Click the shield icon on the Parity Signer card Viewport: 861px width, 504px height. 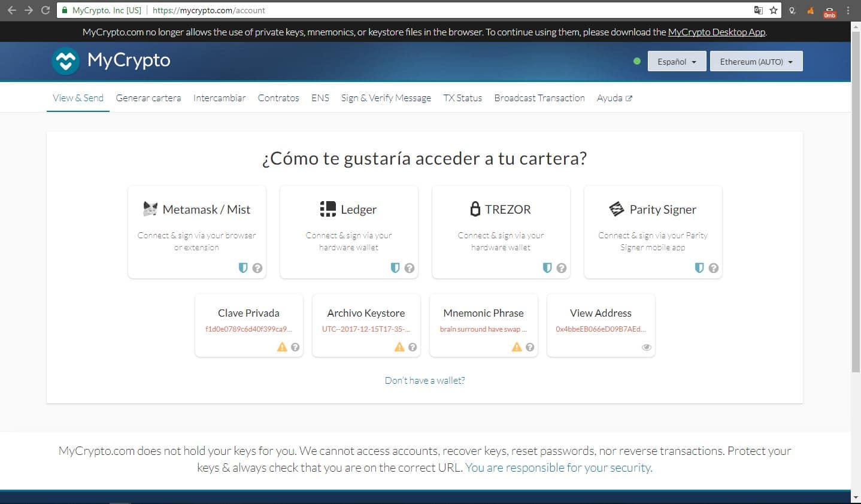click(699, 268)
